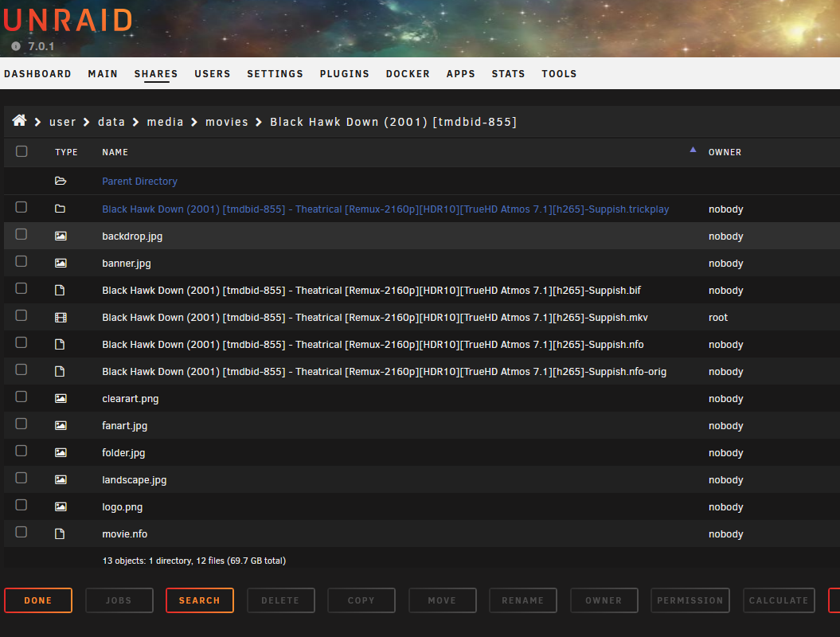Navigate to movies in the breadcrumb
The width and height of the screenshot is (840, 637).
point(227,122)
